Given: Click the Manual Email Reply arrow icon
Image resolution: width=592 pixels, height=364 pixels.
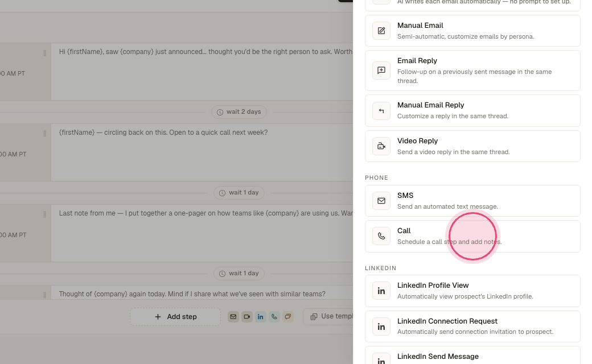Looking at the screenshot, I should click(x=381, y=110).
